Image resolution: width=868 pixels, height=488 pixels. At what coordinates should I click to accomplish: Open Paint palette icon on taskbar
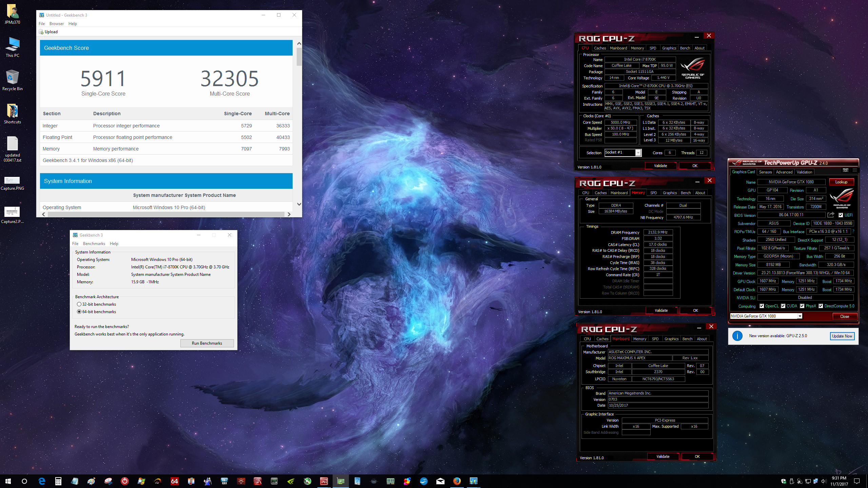pos(92,481)
